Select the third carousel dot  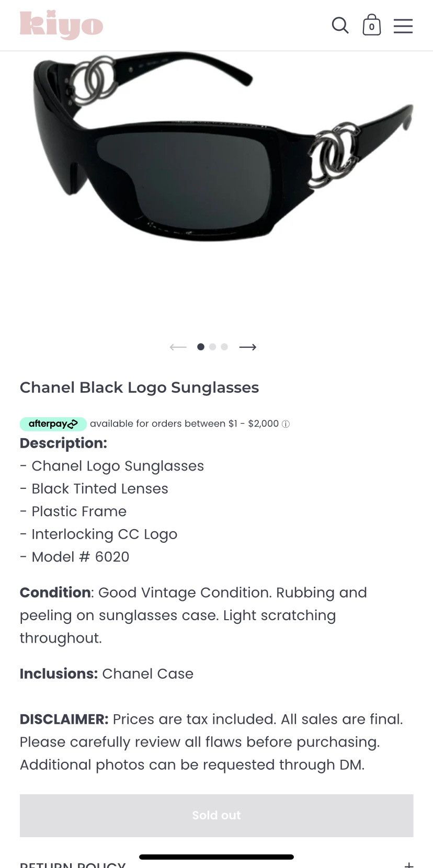pos(224,347)
